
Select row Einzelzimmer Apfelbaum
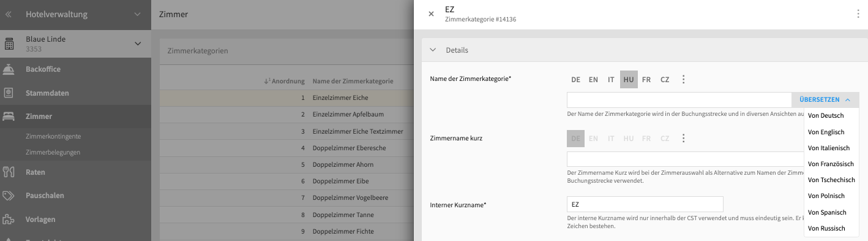(286, 115)
